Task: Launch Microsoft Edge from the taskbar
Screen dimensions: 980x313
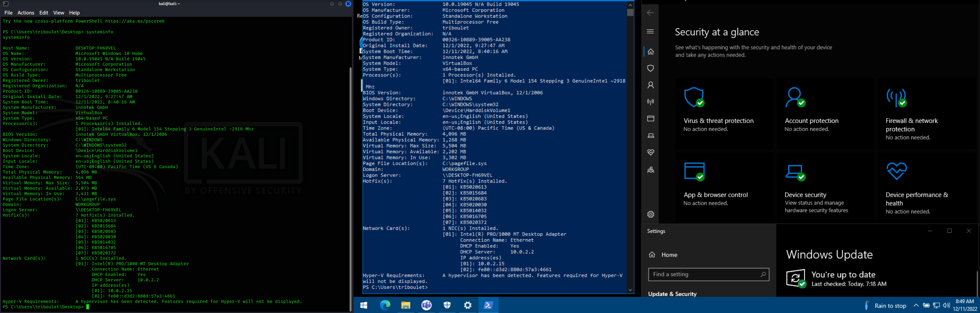Action: [385, 305]
